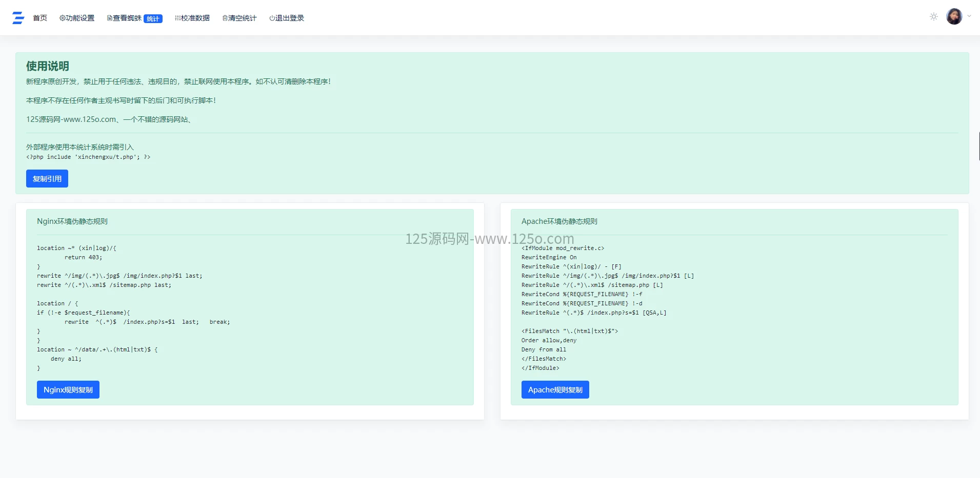Select the 校准数据 menu label
The image size is (980, 478).
[195, 18]
